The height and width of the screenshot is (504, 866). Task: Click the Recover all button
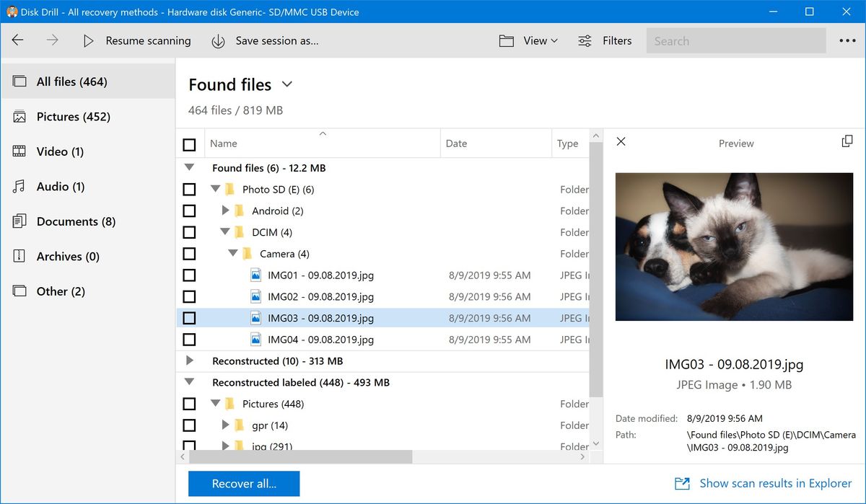point(243,483)
